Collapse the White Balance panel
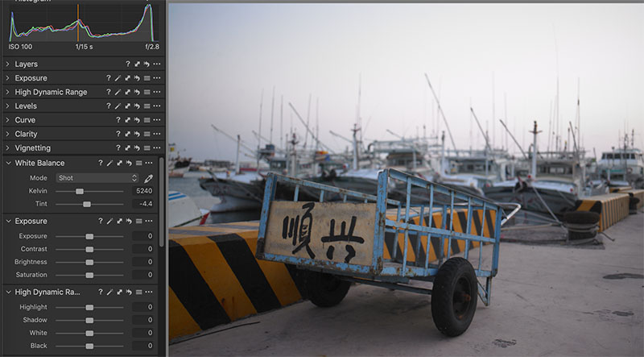The height and width of the screenshot is (357, 644). click(7, 163)
